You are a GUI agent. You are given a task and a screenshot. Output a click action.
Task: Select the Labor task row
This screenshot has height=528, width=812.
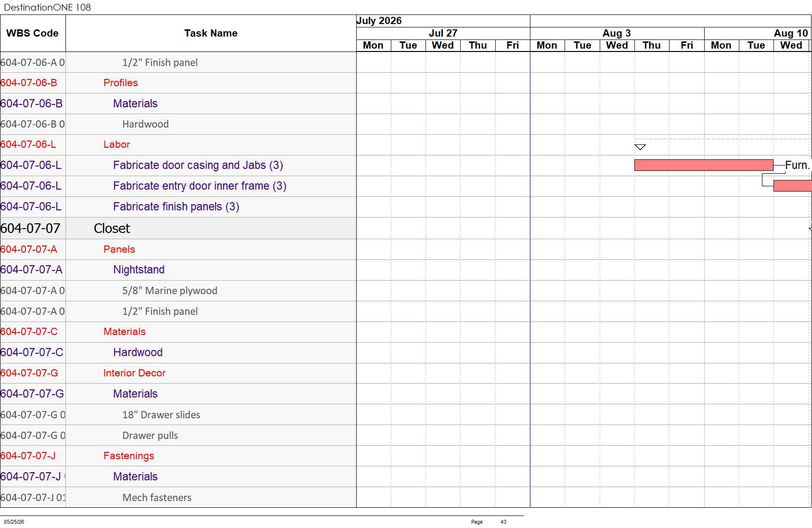(178, 144)
